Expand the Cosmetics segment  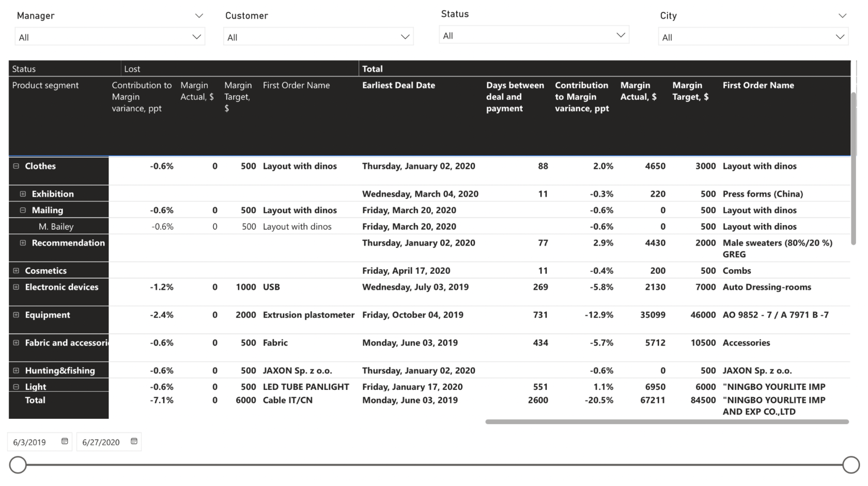[x=16, y=271]
